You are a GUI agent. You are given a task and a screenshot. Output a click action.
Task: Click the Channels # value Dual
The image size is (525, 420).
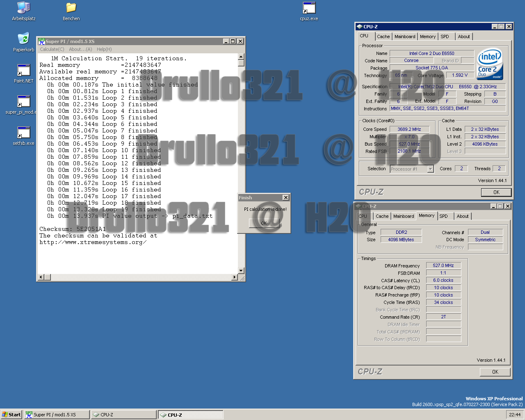485,232
